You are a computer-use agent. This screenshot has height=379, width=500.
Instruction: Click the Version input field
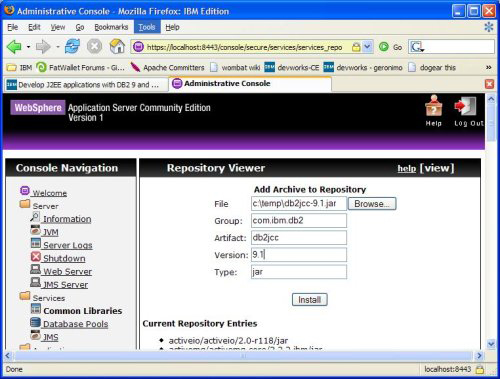(299, 255)
